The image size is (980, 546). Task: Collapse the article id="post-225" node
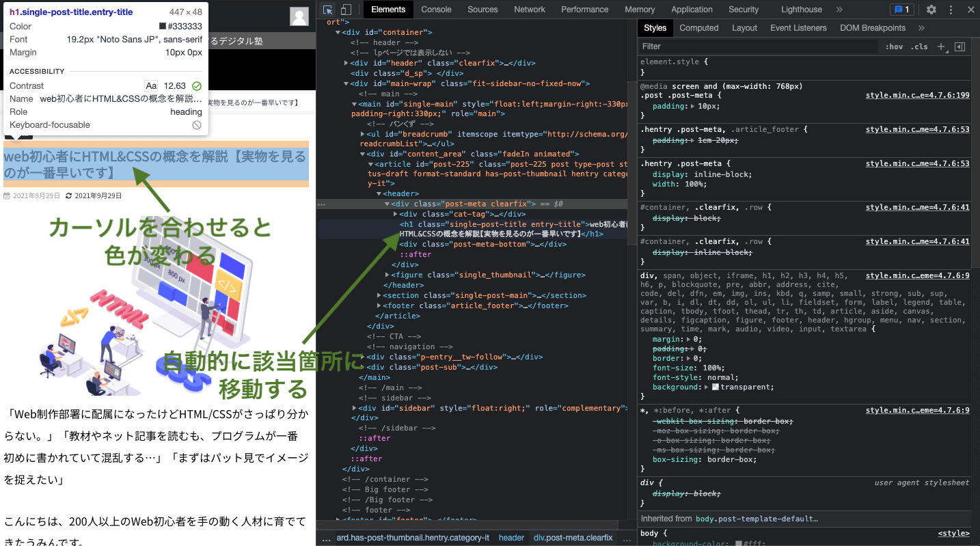coord(371,165)
